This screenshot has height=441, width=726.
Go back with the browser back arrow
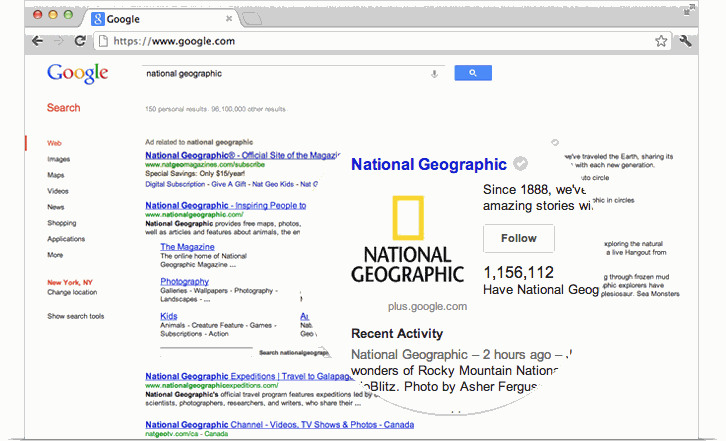point(38,41)
